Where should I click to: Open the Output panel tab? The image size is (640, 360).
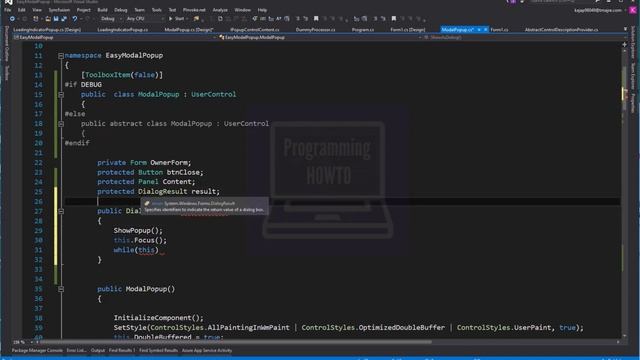pos(98,350)
